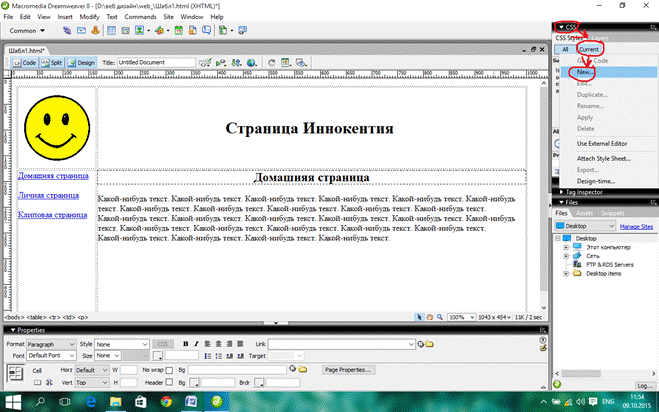Viewport: 659px width, 412px height.
Task: Open the Vert alignment dropdown
Action: 92,383
